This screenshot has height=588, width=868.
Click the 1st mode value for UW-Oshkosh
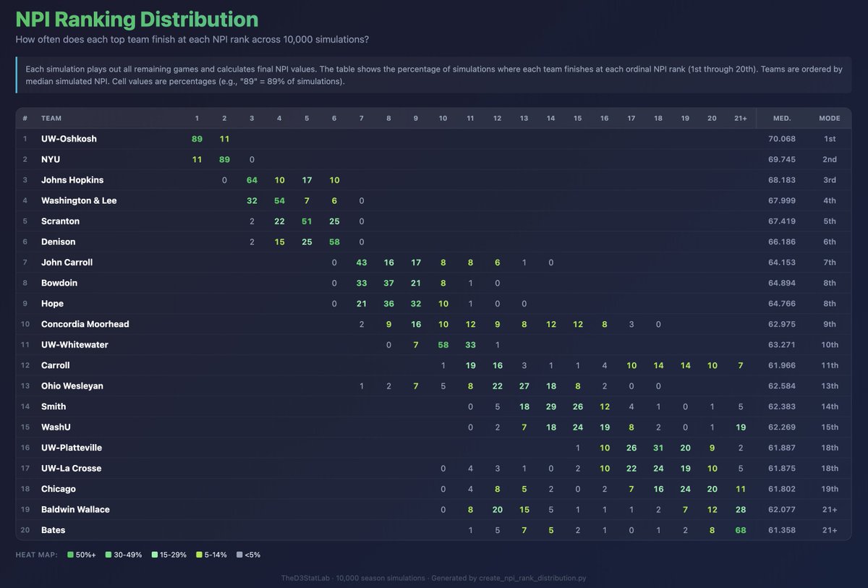[x=830, y=139]
